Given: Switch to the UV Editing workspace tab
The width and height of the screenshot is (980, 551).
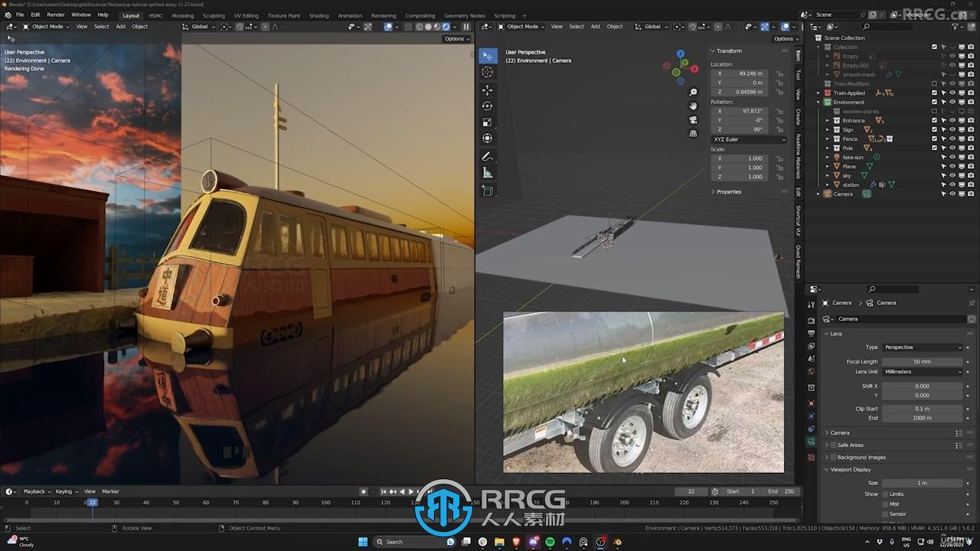Looking at the screenshot, I should [246, 15].
